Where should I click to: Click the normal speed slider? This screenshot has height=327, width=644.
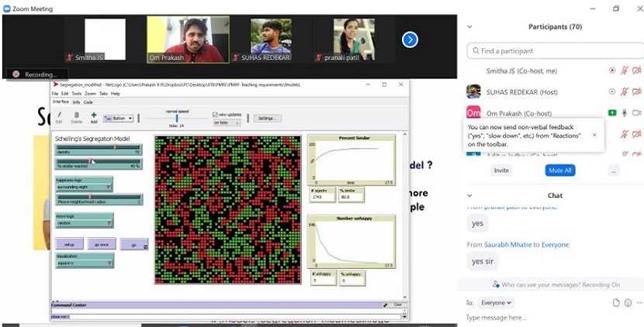click(177, 118)
